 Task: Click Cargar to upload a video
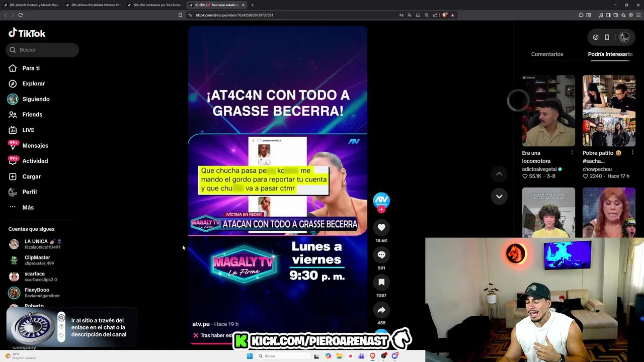(25, 176)
